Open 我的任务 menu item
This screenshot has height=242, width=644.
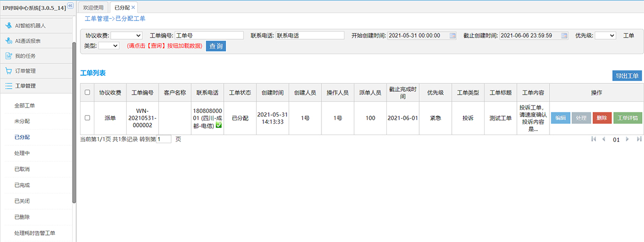point(35,55)
